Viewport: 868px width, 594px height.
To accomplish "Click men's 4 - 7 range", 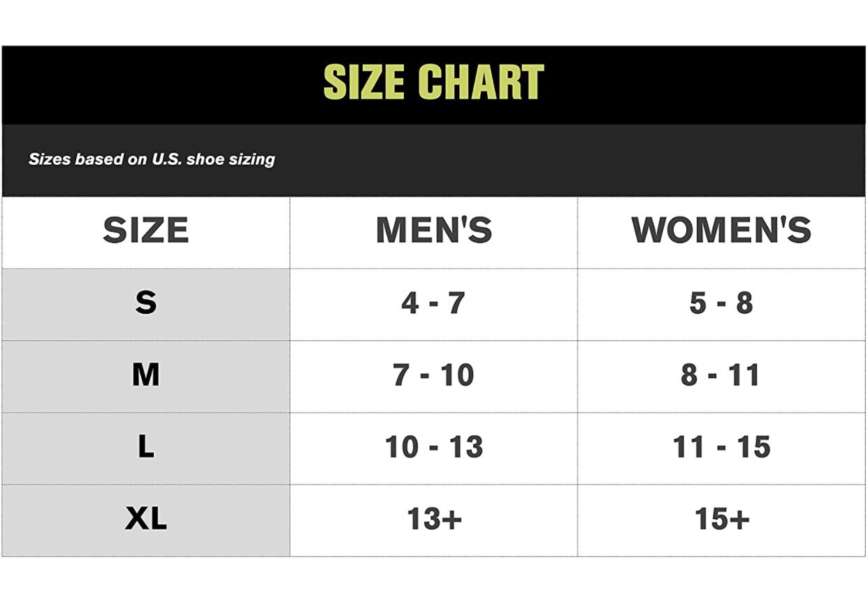I will point(433,303).
